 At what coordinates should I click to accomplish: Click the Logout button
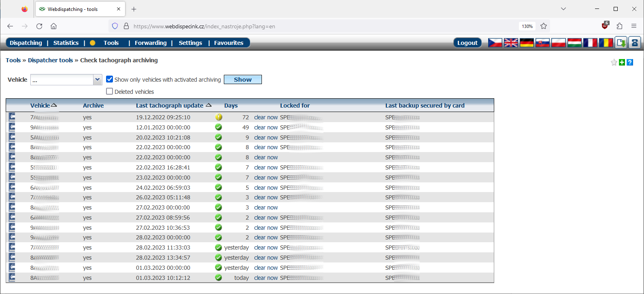coord(468,43)
